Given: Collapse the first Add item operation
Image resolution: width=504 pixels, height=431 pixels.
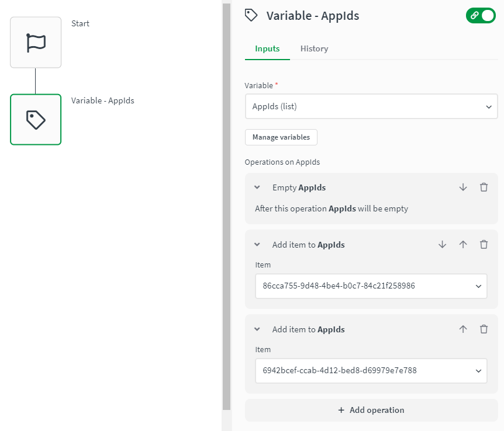Looking at the screenshot, I should coord(257,245).
